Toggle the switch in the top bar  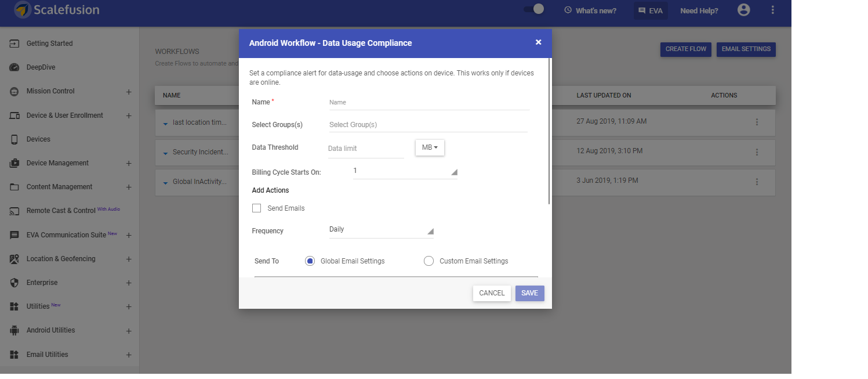(533, 9)
